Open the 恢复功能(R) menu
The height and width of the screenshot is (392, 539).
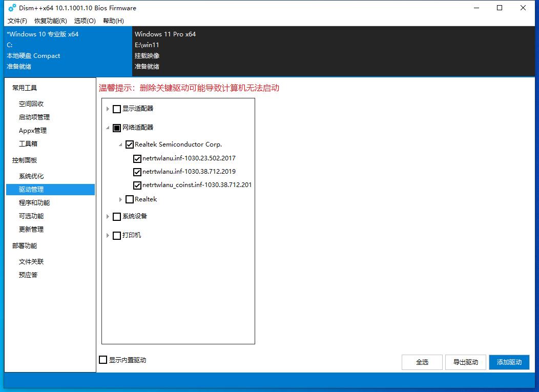coord(50,21)
